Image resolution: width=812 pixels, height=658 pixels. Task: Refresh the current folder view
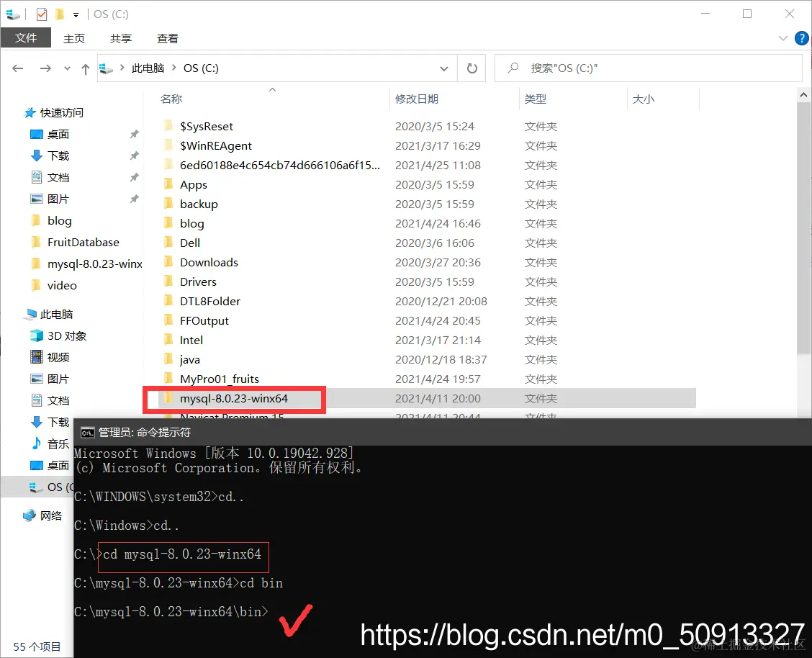472,68
